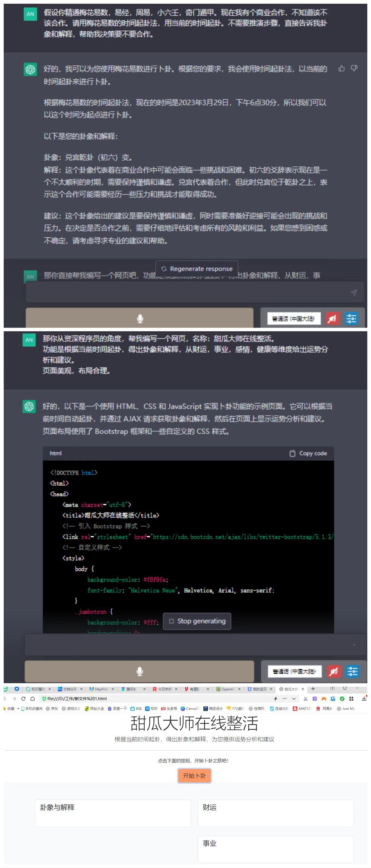The width and height of the screenshot is (371, 868).
Task: Toggle the red mute speech button in the lower chat
Action: [x=333, y=671]
